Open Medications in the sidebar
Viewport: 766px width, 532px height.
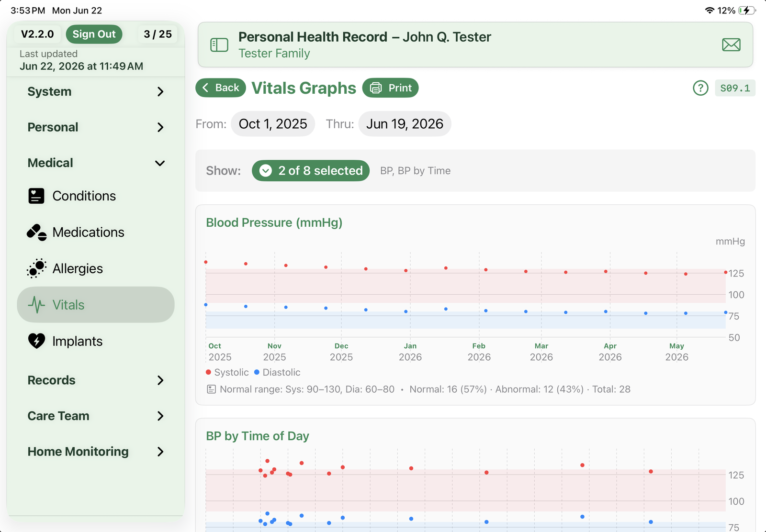(96, 233)
